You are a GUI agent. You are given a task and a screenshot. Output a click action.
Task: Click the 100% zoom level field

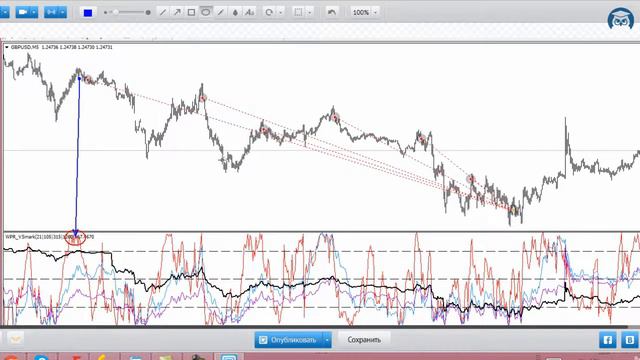(361, 13)
